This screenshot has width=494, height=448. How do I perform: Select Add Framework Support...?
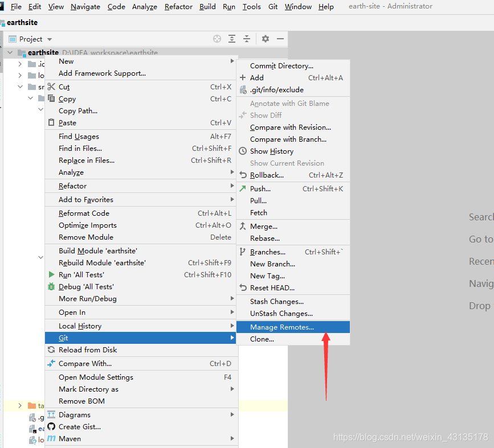141,73
